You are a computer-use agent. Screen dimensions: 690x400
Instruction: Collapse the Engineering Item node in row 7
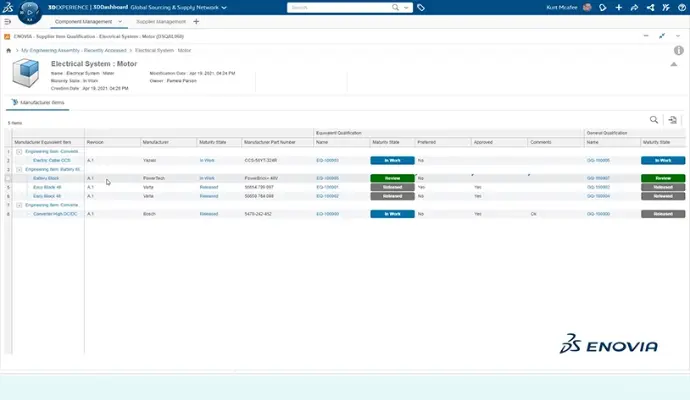(19, 205)
